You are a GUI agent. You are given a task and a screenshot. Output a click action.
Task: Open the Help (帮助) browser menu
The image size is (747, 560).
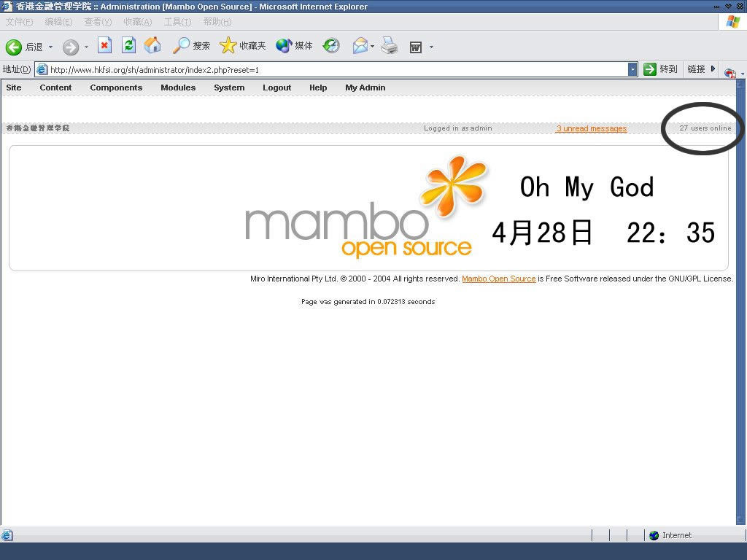[x=217, y=22]
